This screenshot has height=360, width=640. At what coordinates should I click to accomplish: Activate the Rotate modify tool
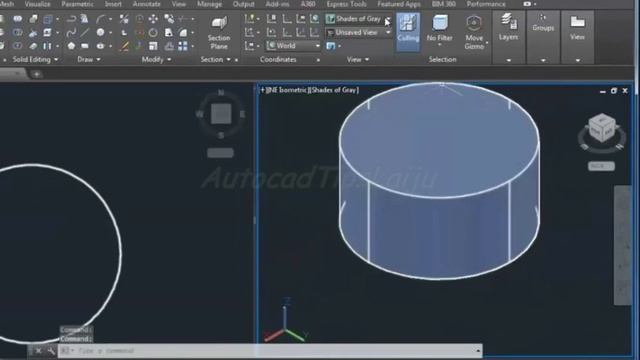(x=153, y=32)
